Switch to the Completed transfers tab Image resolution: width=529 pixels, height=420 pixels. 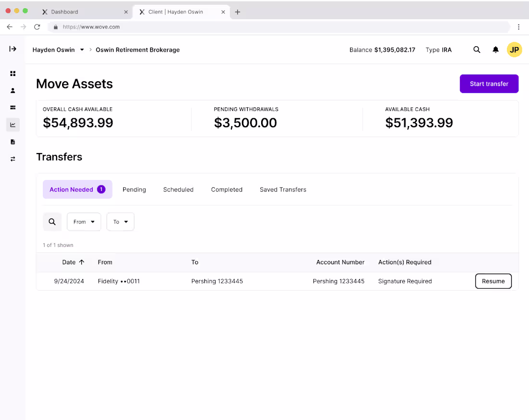[x=227, y=190]
